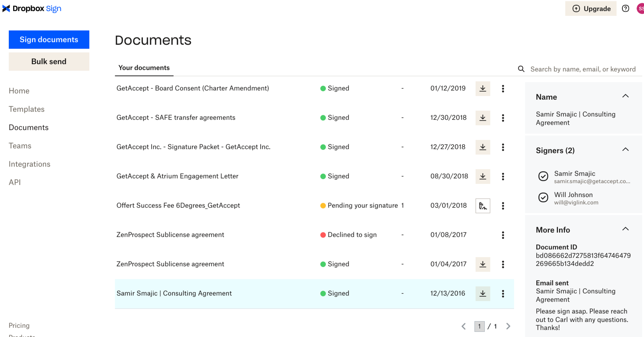This screenshot has height=337, width=644.
Task: Select ZenProspect agreement dated 01/04/2017
Action: [170, 264]
